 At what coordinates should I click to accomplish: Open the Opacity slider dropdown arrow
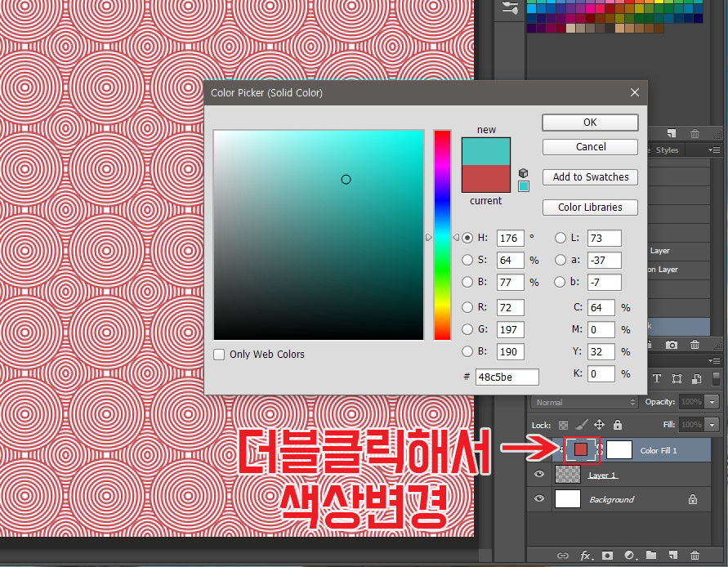pyautogui.click(x=712, y=402)
